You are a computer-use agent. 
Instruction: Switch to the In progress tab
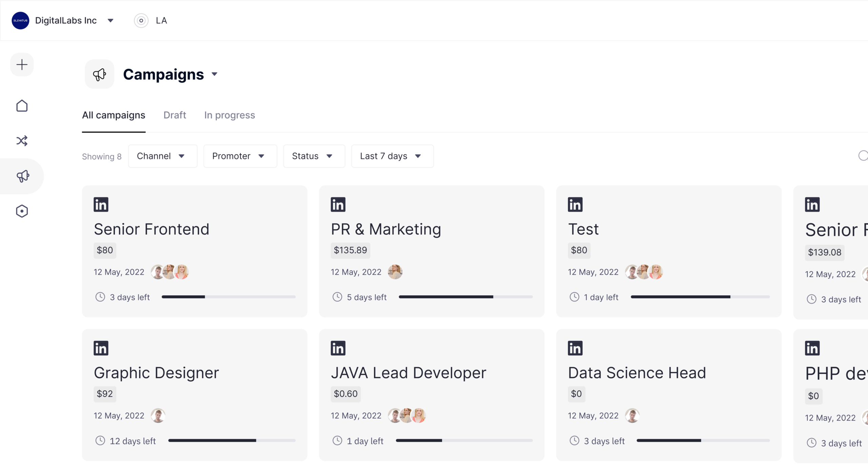230,115
